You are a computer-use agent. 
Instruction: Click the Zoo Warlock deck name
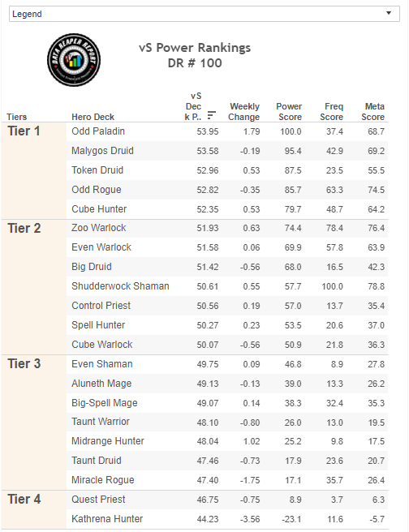point(99,228)
